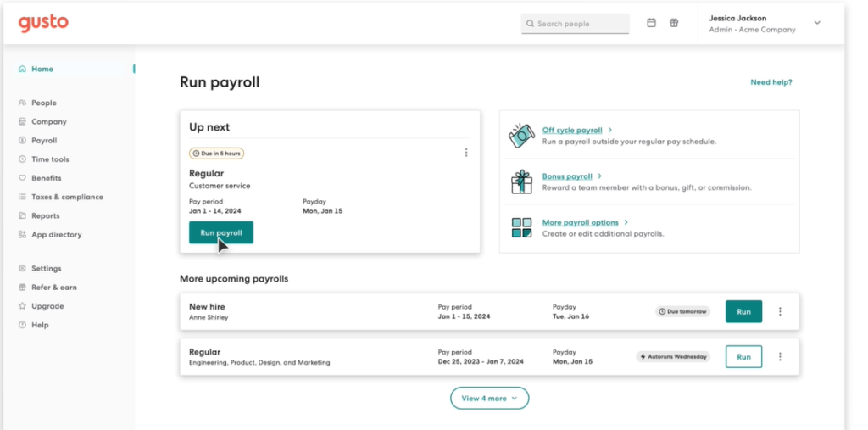Go to People in the sidebar
The height and width of the screenshot is (430, 868).
[x=43, y=103]
